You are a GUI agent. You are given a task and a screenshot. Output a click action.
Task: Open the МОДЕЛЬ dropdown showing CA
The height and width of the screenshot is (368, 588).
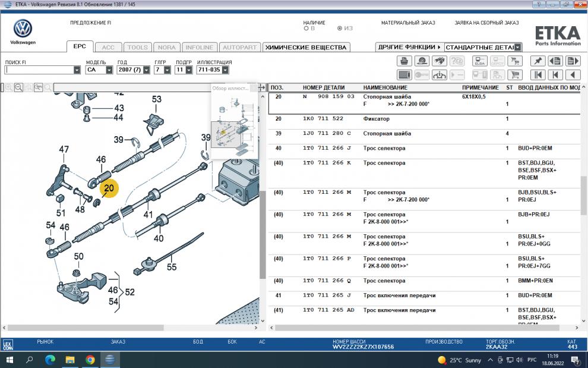click(x=109, y=70)
